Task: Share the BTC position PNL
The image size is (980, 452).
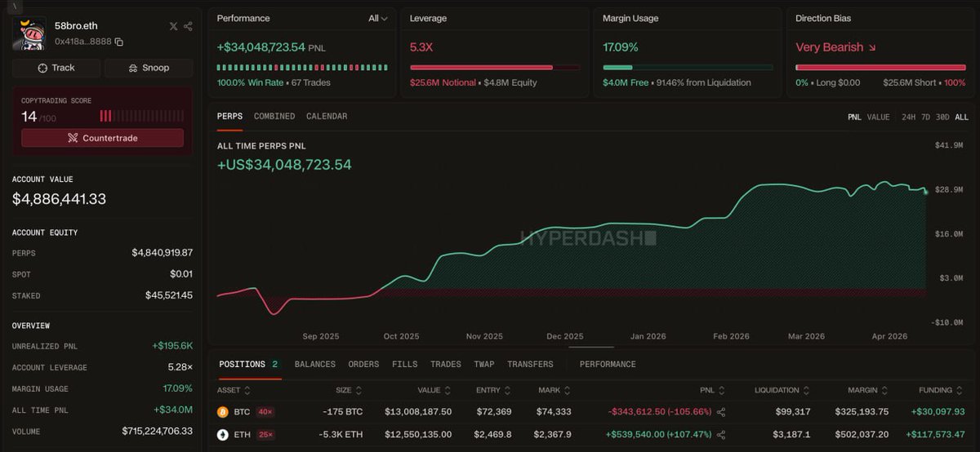Action: (720, 413)
